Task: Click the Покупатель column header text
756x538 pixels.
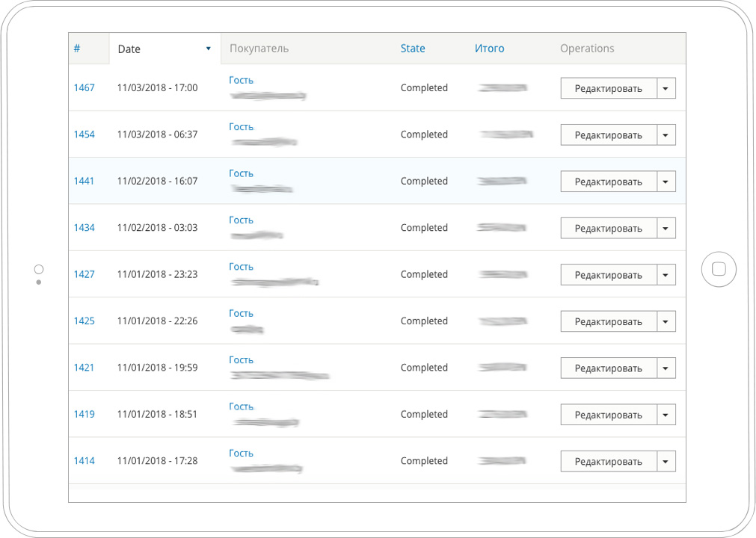Action: [259, 49]
